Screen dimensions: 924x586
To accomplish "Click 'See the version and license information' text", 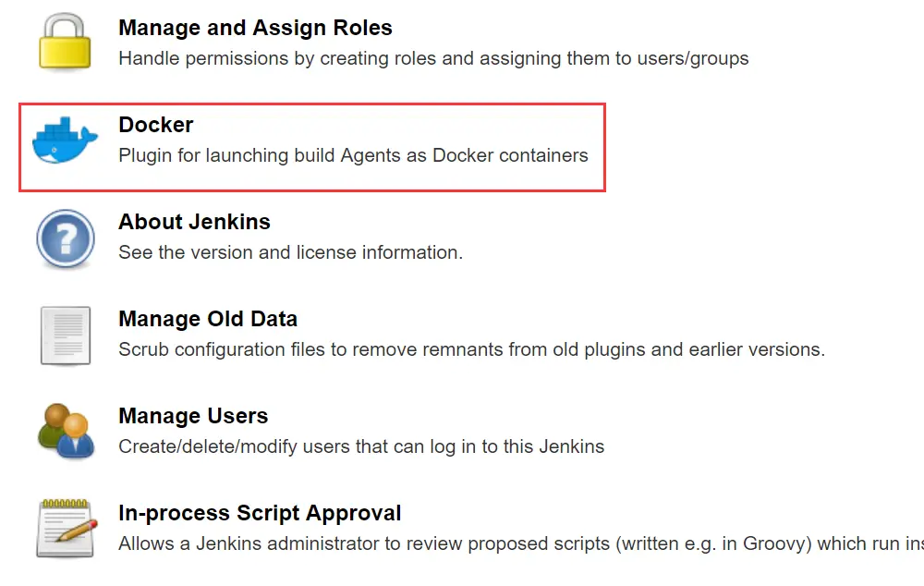I will coord(290,252).
